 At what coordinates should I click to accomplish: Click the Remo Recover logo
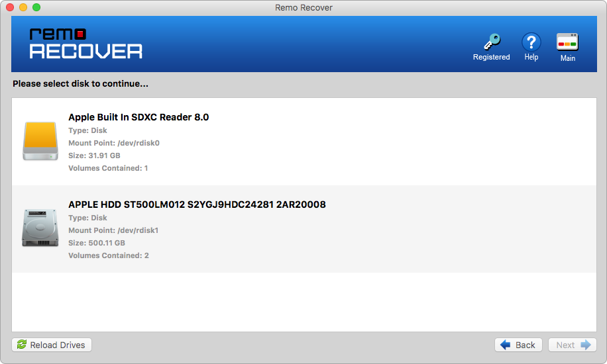(86, 43)
